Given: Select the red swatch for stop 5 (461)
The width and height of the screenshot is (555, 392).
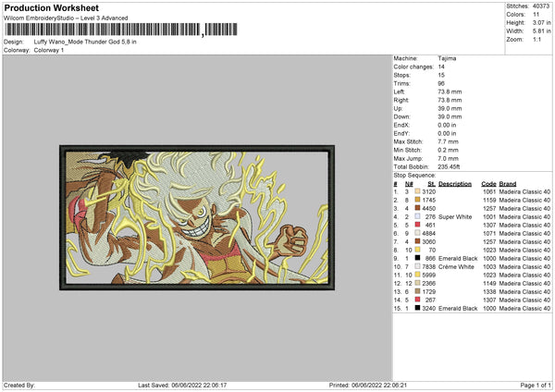Looking at the screenshot, I should 418,225.
